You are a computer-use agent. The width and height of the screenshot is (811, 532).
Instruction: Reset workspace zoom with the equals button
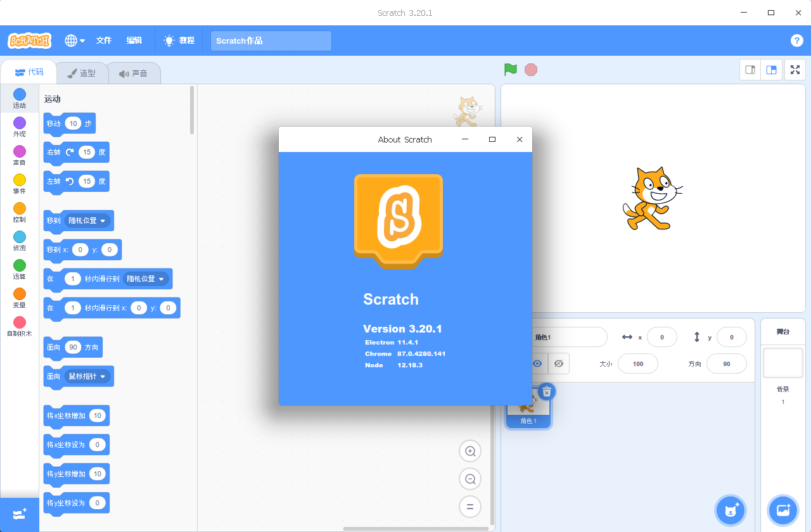pyautogui.click(x=470, y=507)
